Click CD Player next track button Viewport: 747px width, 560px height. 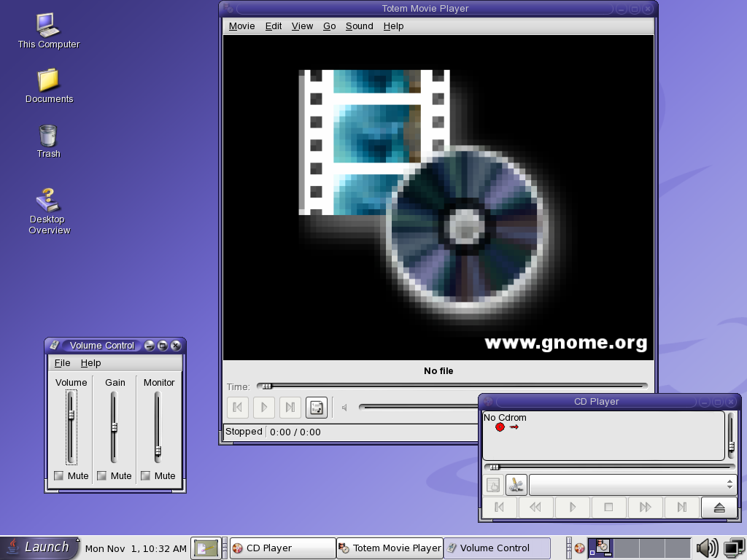tap(682, 507)
